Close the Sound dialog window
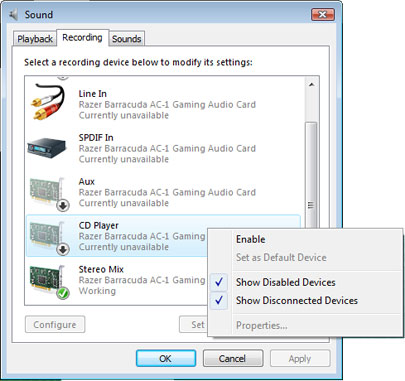 (323, 15)
